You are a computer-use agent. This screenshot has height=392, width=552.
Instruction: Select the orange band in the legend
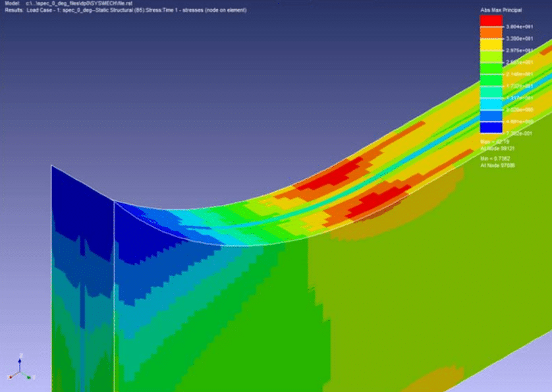point(491,32)
